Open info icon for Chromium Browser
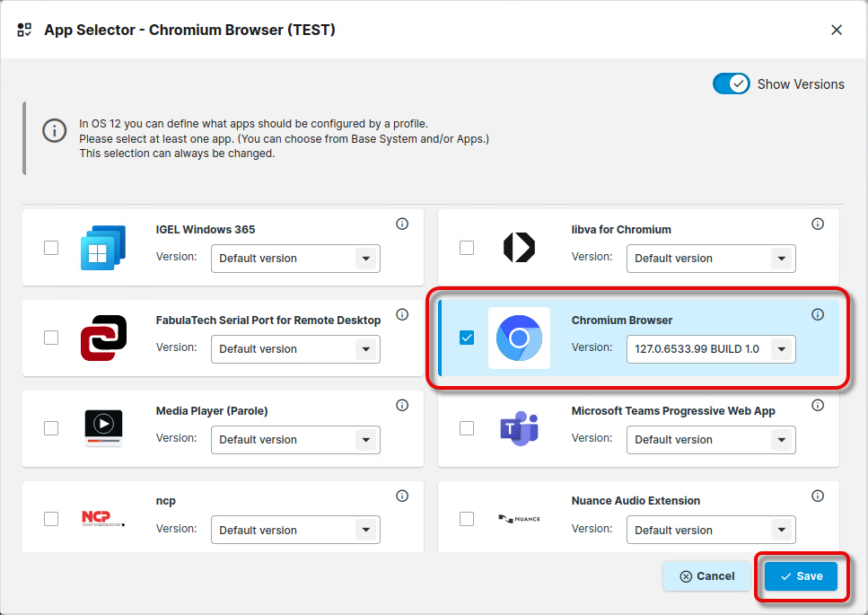The height and width of the screenshot is (615, 868). point(818,315)
